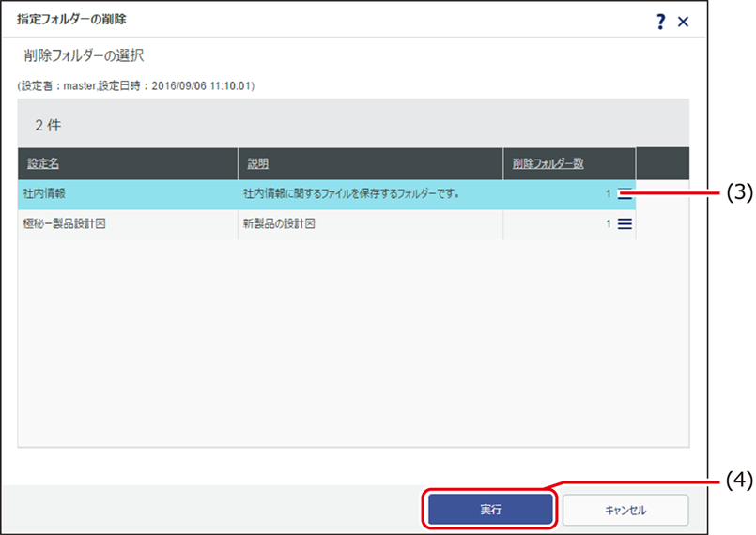Open the list menu icon for 社内情報 row
The image size is (756, 535).
tap(625, 193)
